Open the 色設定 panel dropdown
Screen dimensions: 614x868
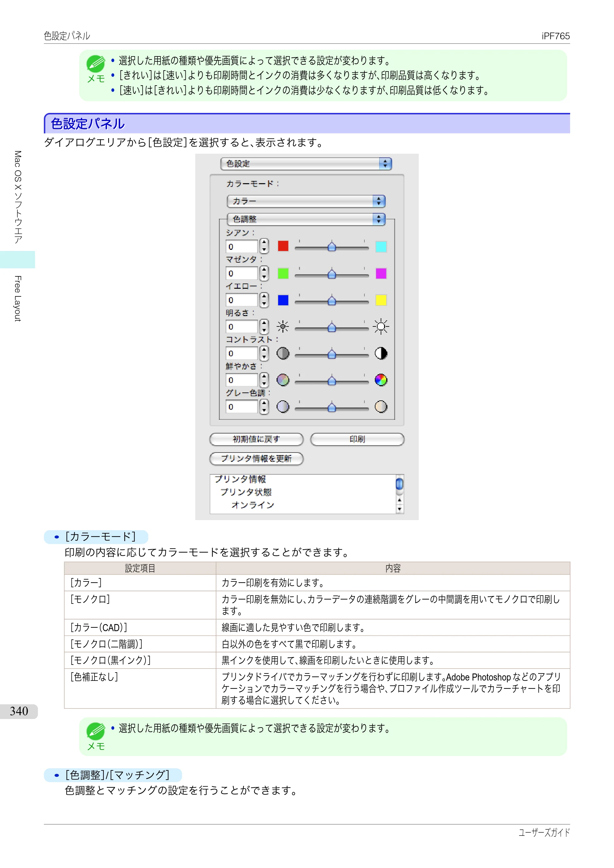(x=306, y=164)
